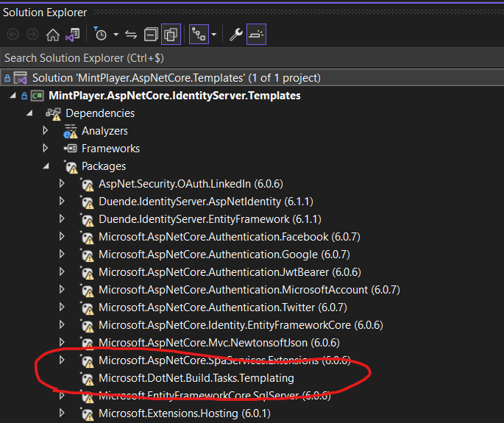Toggle the nesting view tree icon
The image size is (504, 423).
coord(199,35)
